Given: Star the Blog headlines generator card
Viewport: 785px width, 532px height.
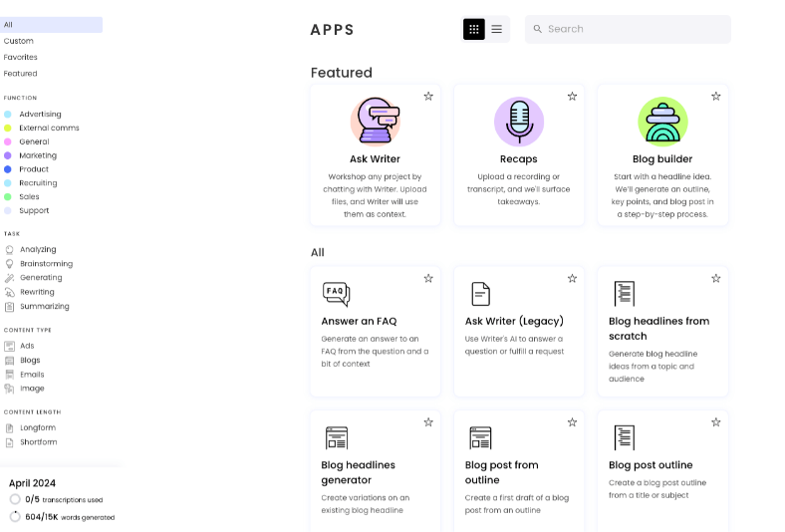Looking at the screenshot, I should click(428, 422).
